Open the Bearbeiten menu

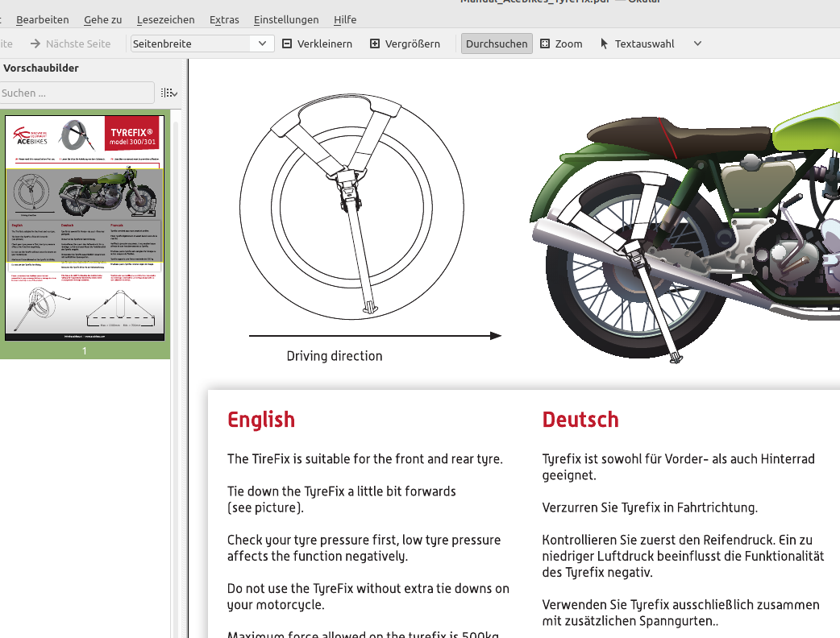43,19
